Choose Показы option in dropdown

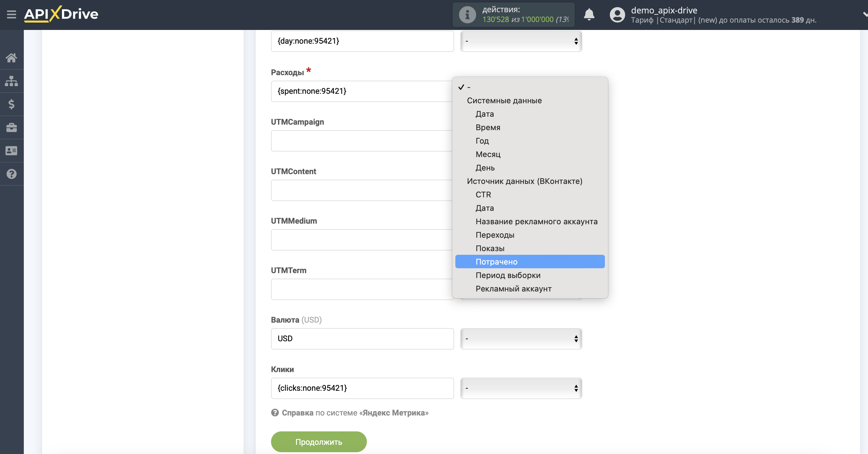coord(530,248)
